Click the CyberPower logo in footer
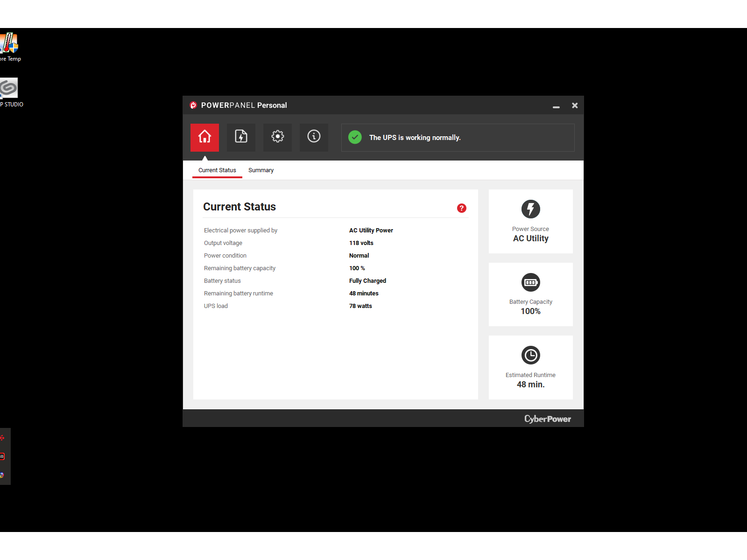Screen dimensions: 747x560 pos(547,419)
